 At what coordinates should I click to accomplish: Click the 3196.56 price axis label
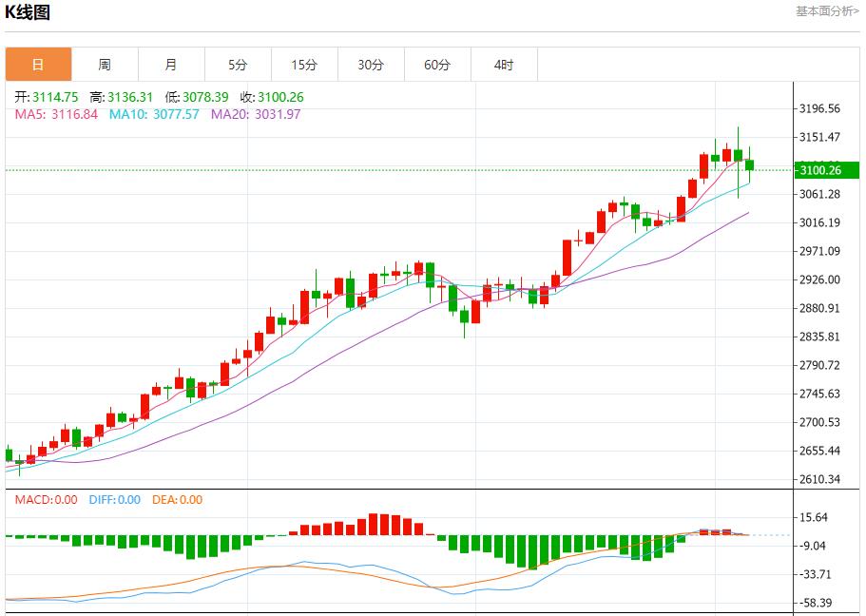[819, 108]
